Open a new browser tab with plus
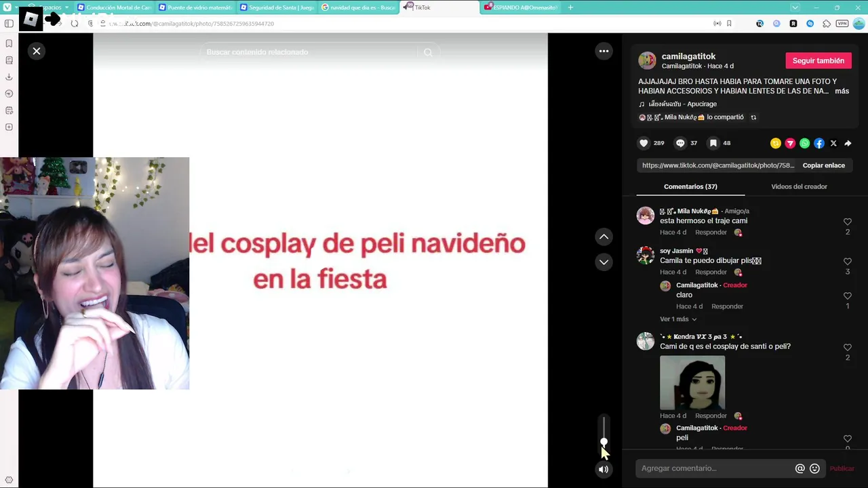This screenshot has height=488, width=868. point(570,7)
